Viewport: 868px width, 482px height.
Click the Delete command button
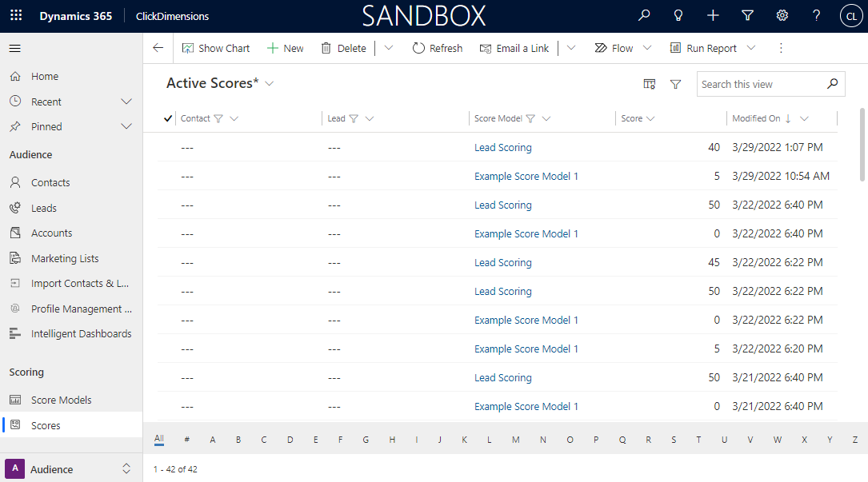click(344, 48)
